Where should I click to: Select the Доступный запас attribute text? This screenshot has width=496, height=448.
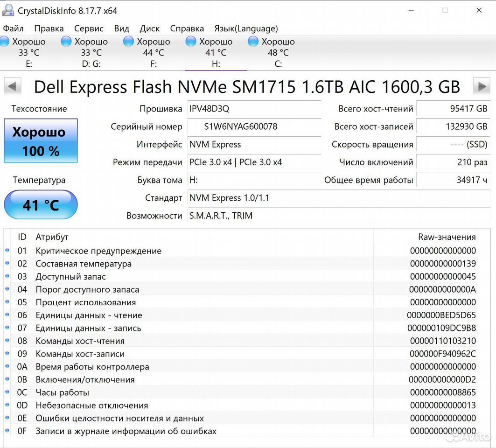tap(70, 277)
